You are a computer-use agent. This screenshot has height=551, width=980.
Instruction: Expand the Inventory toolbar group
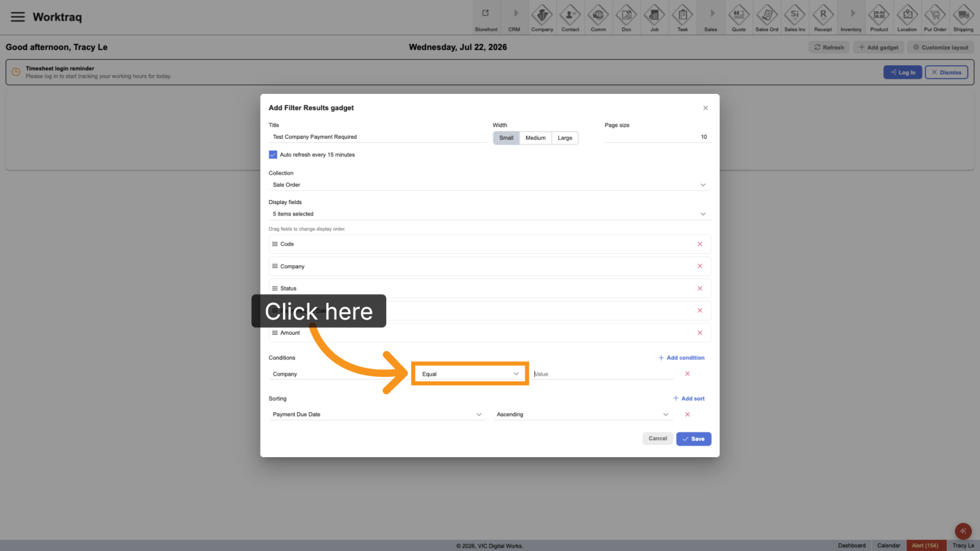click(851, 17)
